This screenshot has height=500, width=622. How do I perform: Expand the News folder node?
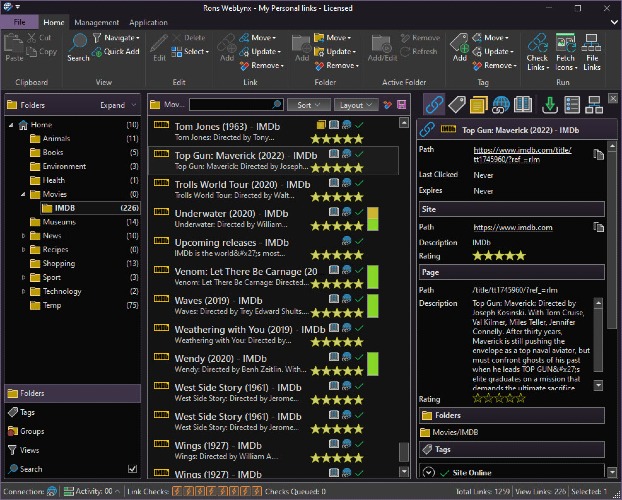[x=23, y=236]
